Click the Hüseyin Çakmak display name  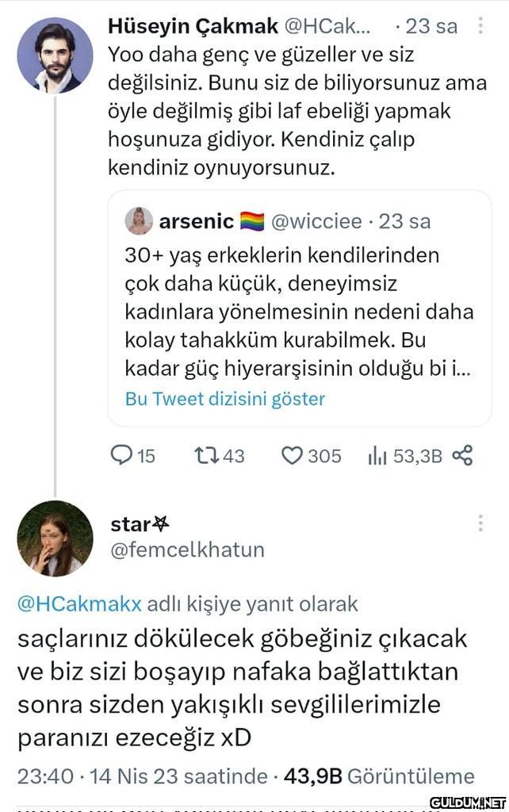pos(193,26)
